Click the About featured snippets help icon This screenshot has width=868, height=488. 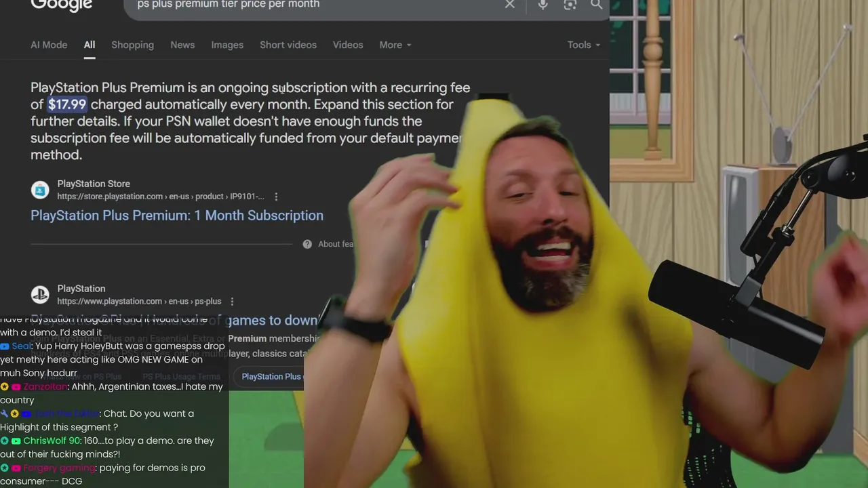point(307,244)
